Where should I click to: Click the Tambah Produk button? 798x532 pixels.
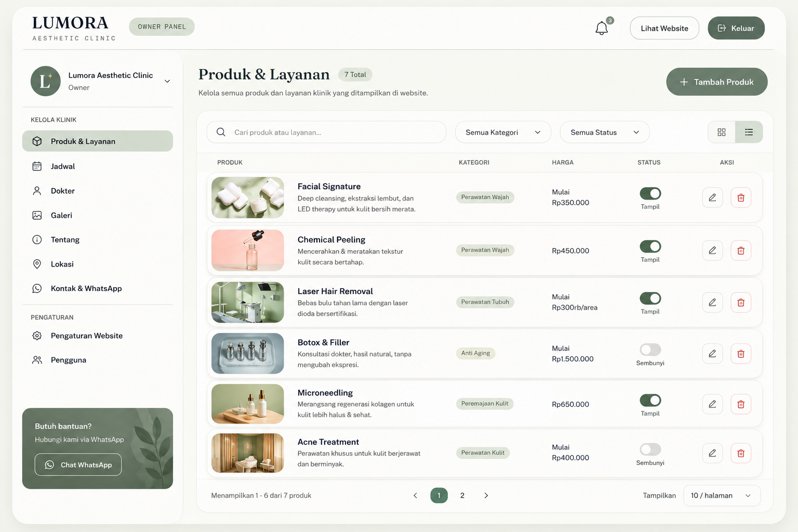tap(716, 82)
